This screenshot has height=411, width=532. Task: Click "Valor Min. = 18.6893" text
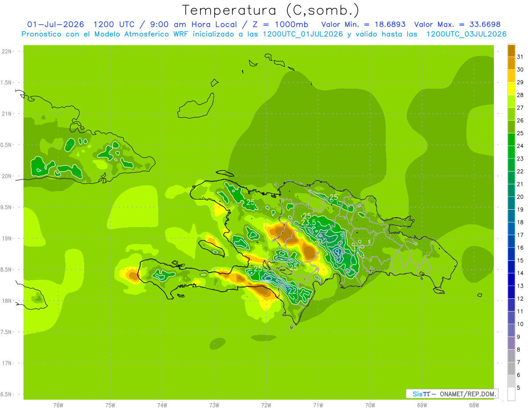pos(363,24)
